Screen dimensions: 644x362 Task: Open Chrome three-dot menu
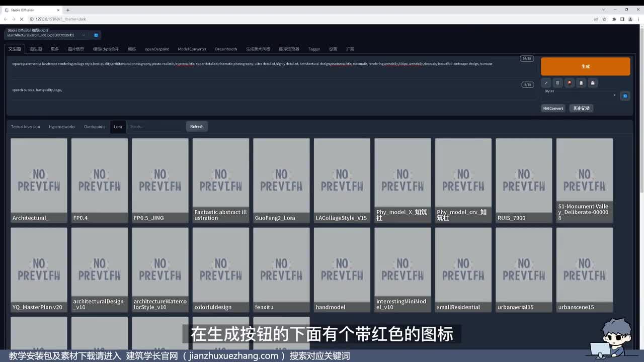[638, 19]
